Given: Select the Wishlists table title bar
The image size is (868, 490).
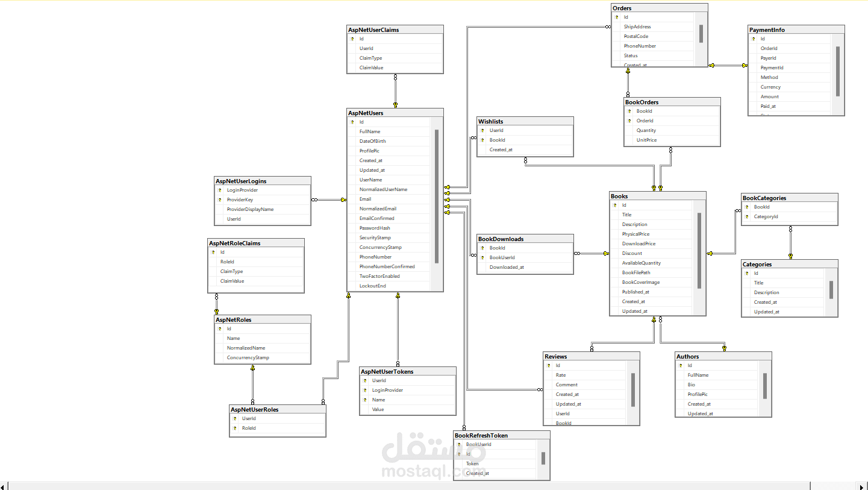Looking at the screenshot, I should 525,121.
